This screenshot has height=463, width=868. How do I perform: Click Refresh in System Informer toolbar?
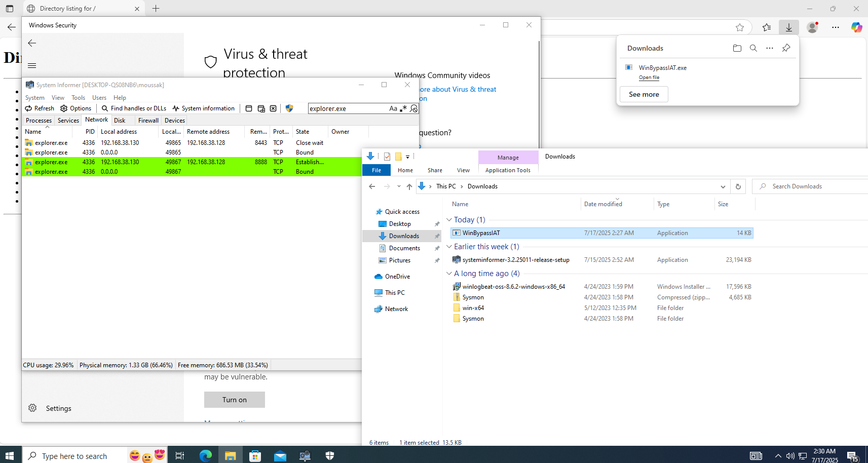click(40, 108)
